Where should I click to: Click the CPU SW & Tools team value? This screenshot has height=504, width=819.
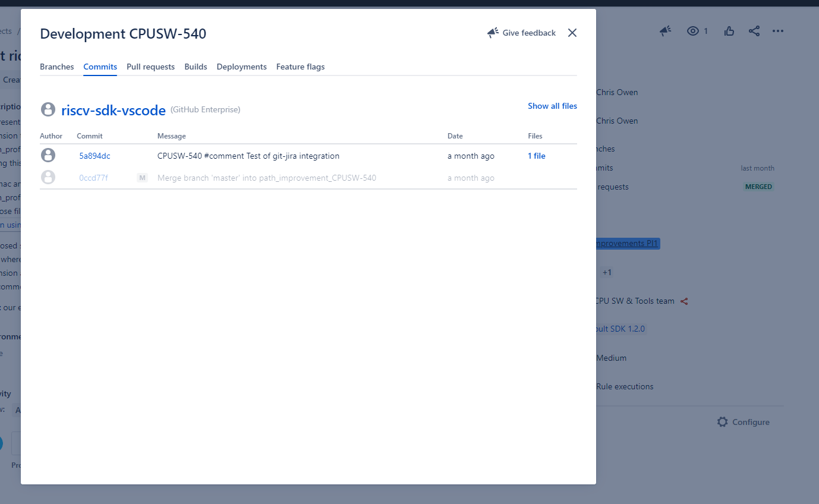click(635, 301)
